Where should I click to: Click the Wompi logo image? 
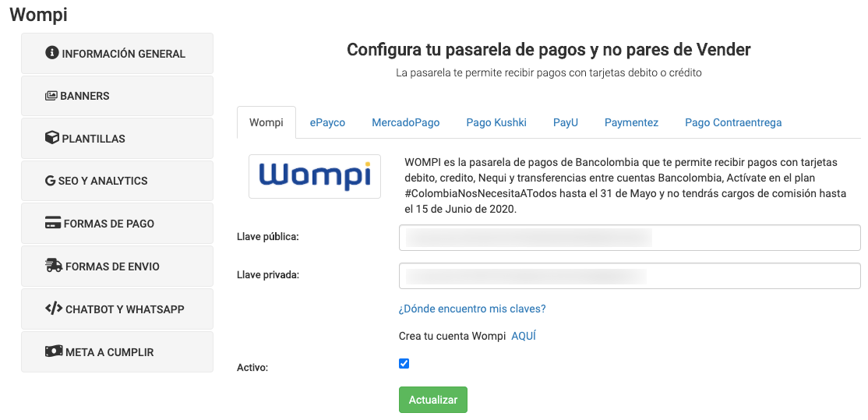tap(315, 177)
